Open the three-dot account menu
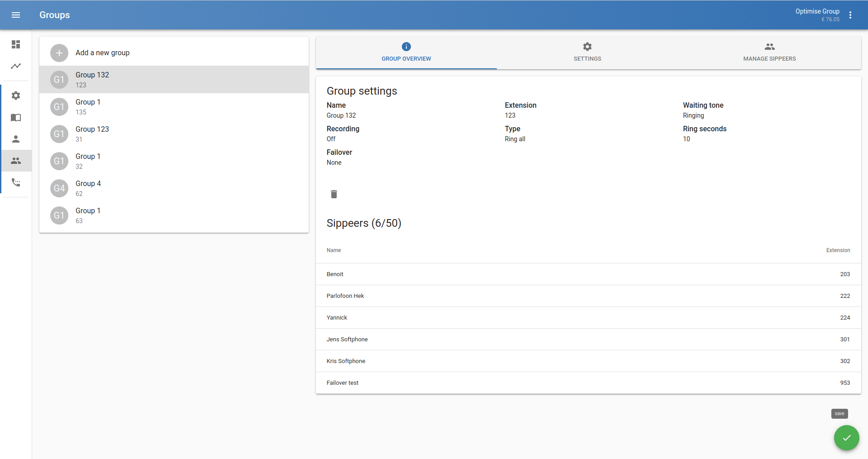This screenshot has width=868, height=459. pos(850,15)
